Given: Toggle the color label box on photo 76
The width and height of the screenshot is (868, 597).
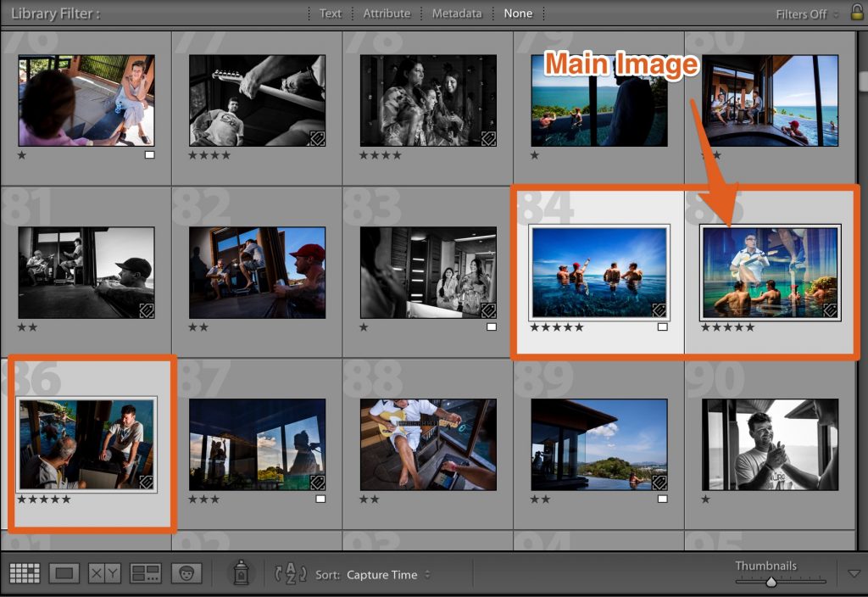Looking at the screenshot, I should (149, 155).
